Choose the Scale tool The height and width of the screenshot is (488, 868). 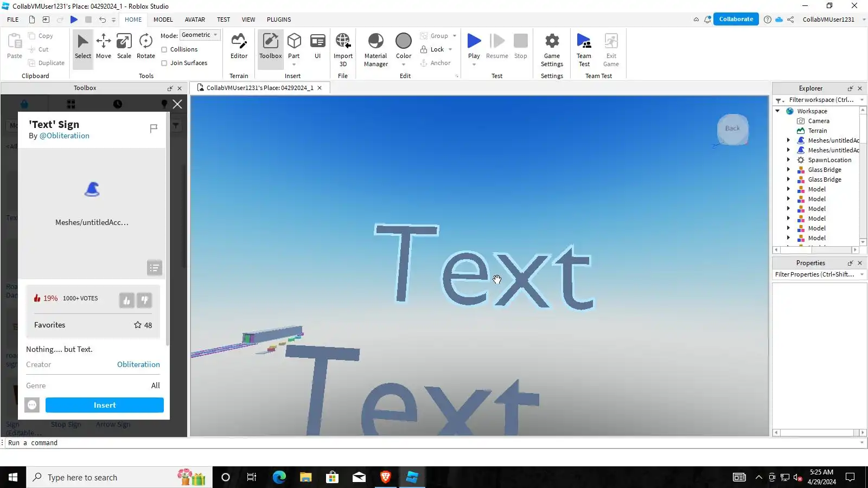(124, 47)
